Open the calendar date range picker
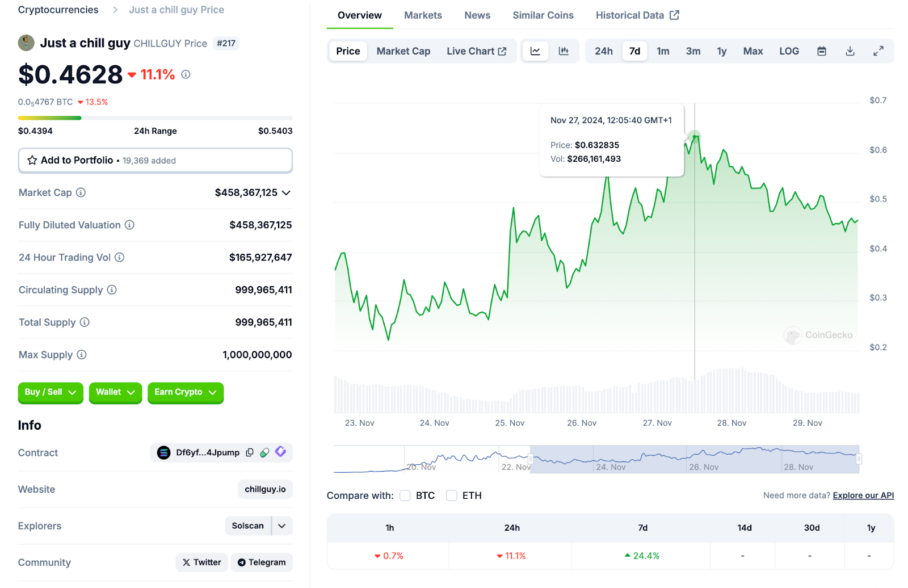The width and height of the screenshot is (908, 588). tap(821, 51)
